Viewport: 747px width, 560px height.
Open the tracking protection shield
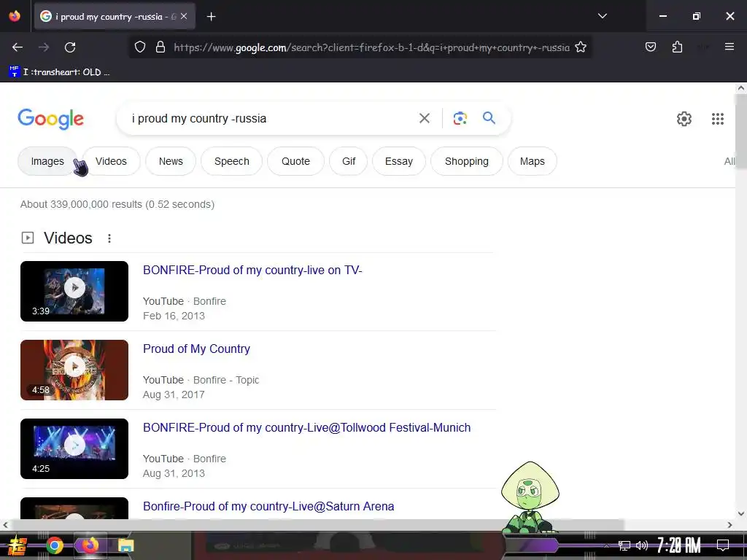(139, 47)
